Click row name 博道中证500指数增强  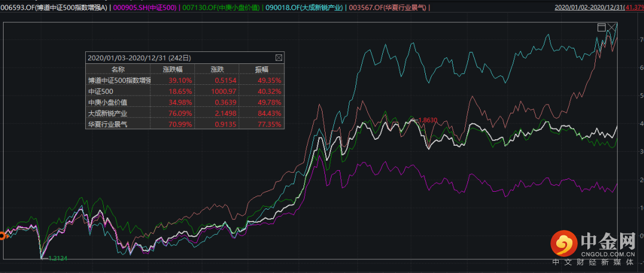(119, 80)
